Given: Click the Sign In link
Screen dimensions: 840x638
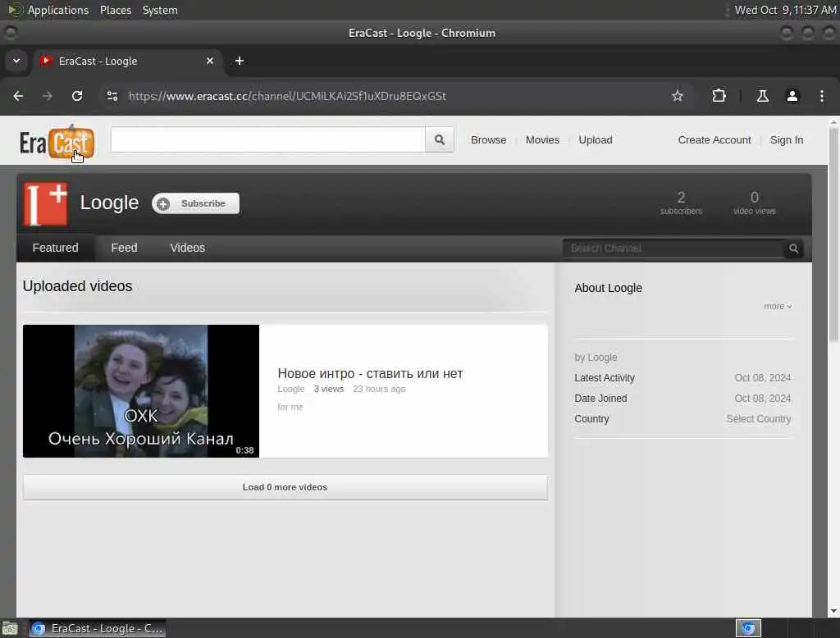Looking at the screenshot, I should [787, 139].
